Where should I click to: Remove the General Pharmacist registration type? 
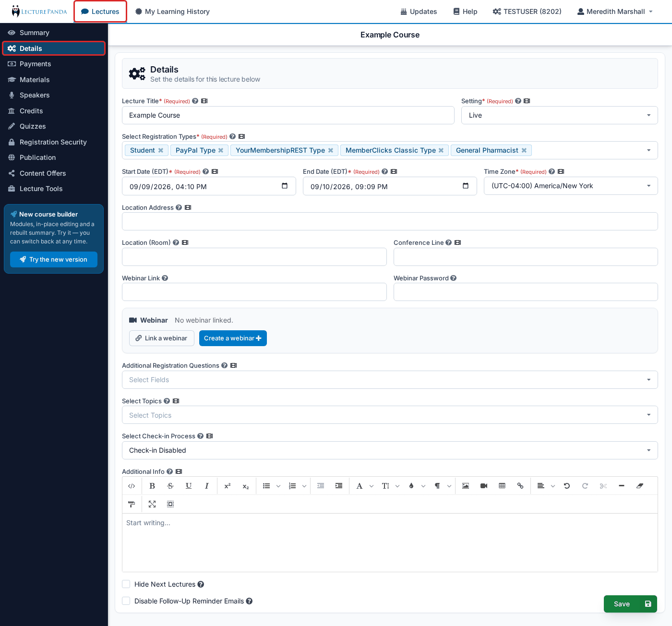point(524,150)
